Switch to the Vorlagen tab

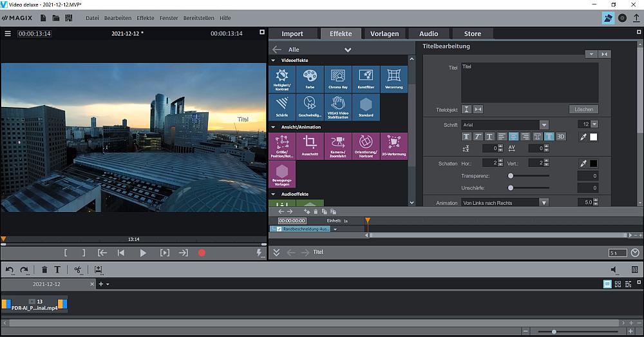pyautogui.click(x=384, y=34)
